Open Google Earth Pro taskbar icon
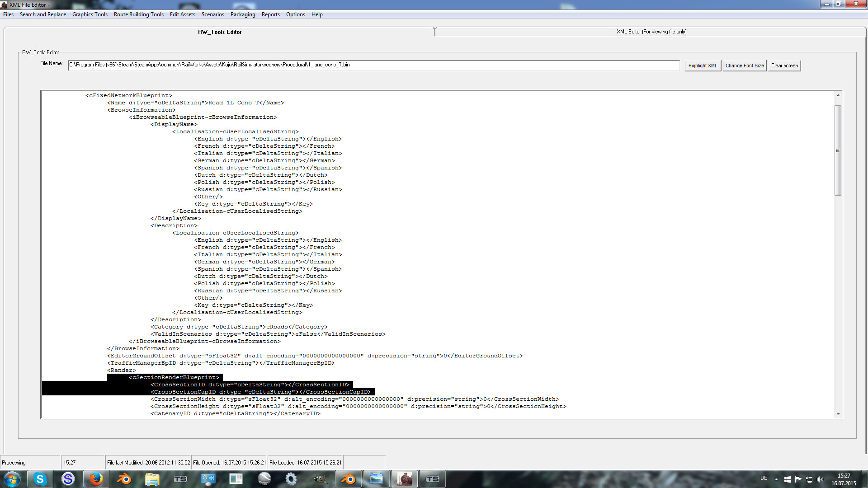Viewport: 868px width, 488px height. pos(264,479)
